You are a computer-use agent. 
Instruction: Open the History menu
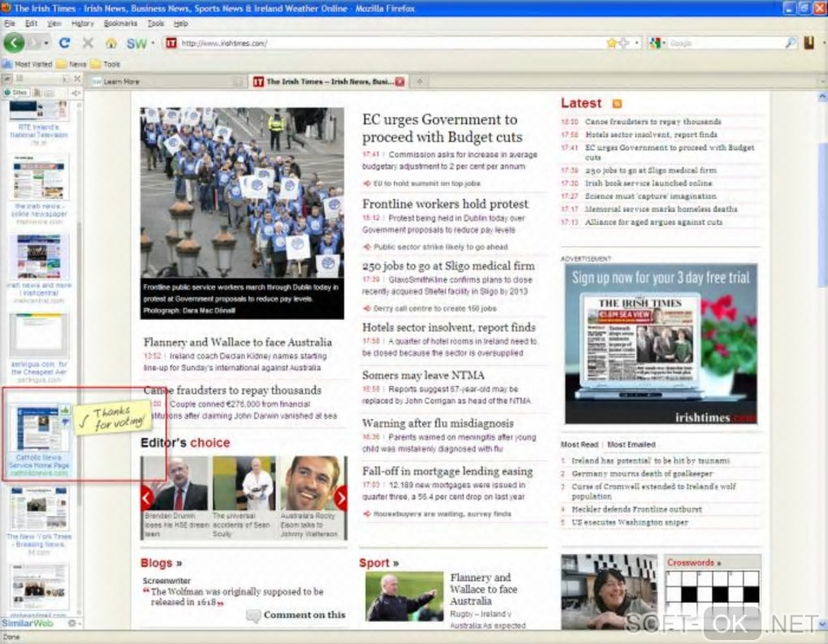(x=82, y=24)
